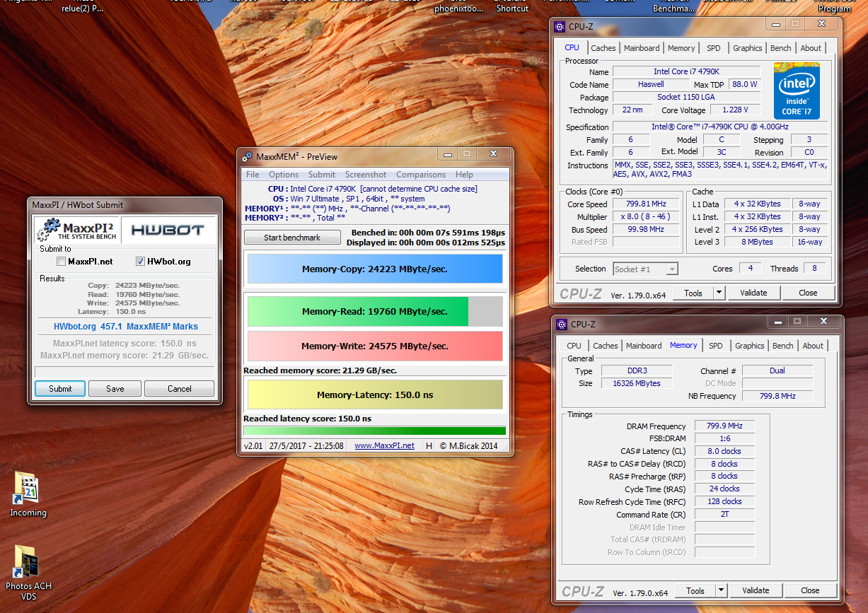Click Validate button in lower CPU-Z
Viewport: 868px width, 613px height.
pyautogui.click(x=756, y=590)
